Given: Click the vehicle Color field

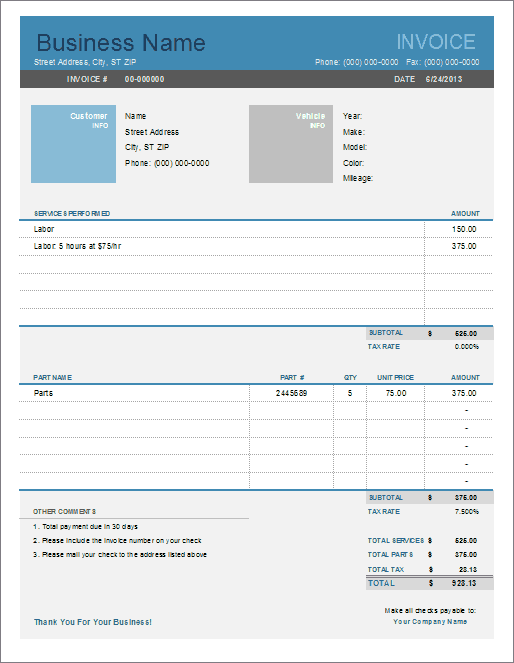Looking at the screenshot, I should click(x=353, y=163).
